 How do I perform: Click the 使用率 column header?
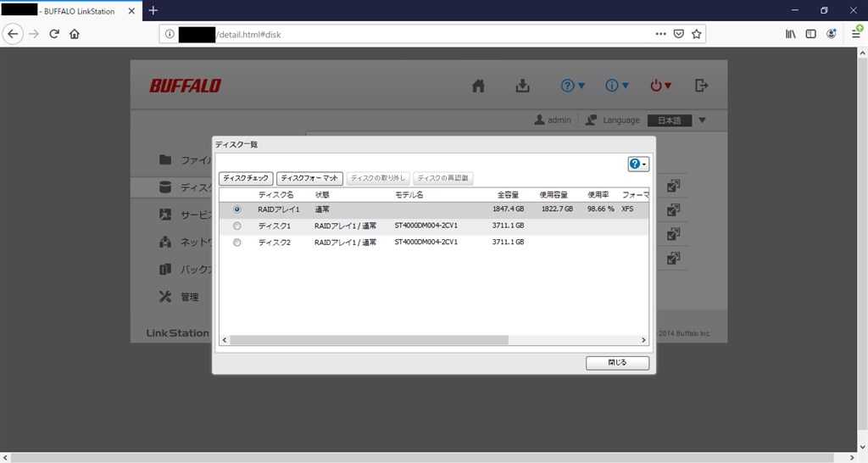(x=598, y=195)
